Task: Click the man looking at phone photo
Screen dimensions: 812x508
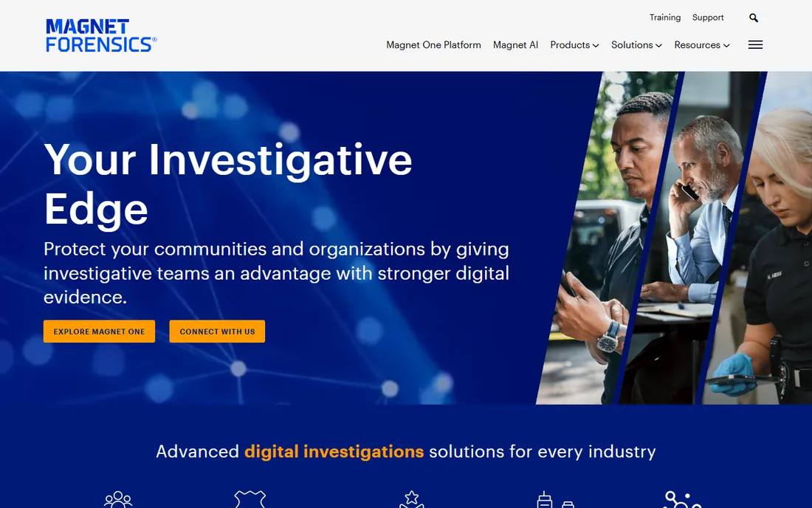Action: 606,238
